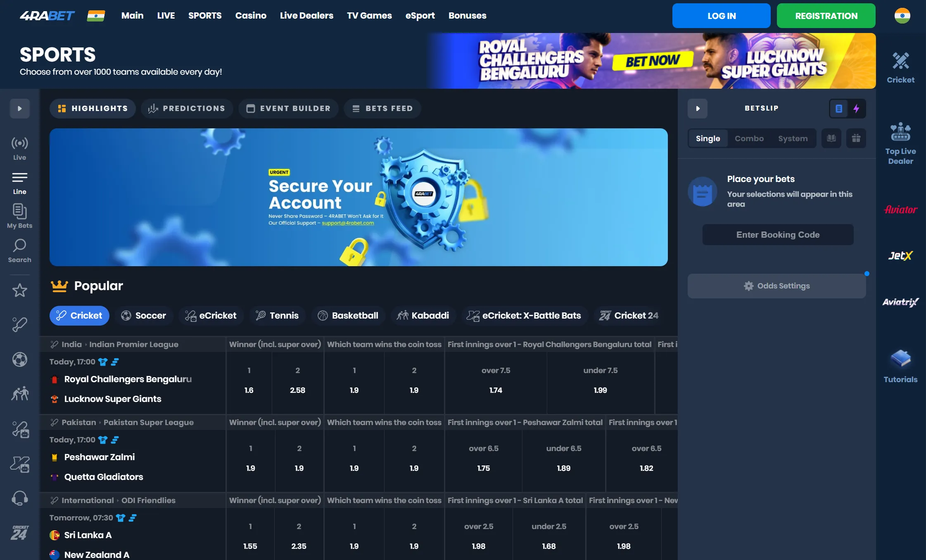
Task: Open RCB match jersey stats icon
Action: pos(103,362)
